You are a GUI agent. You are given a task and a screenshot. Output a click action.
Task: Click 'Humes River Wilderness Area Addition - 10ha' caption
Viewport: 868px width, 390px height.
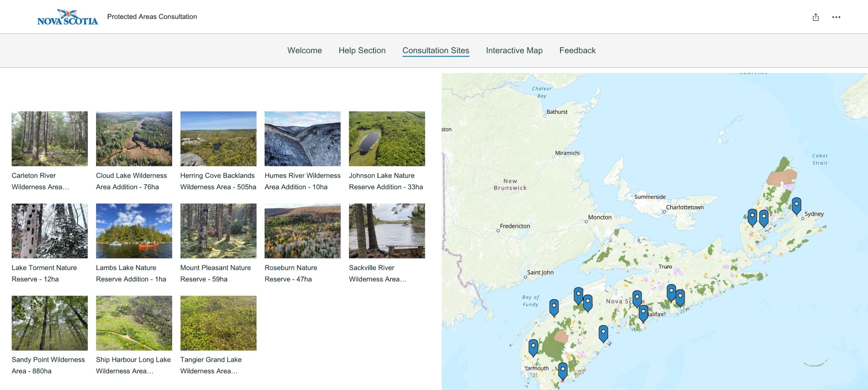pyautogui.click(x=302, y=181)
